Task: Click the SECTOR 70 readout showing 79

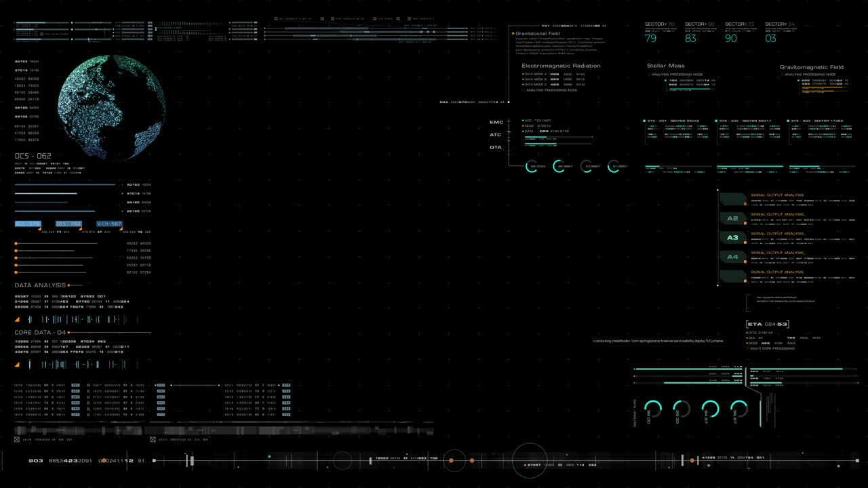Action: click(x=651, y=39)
